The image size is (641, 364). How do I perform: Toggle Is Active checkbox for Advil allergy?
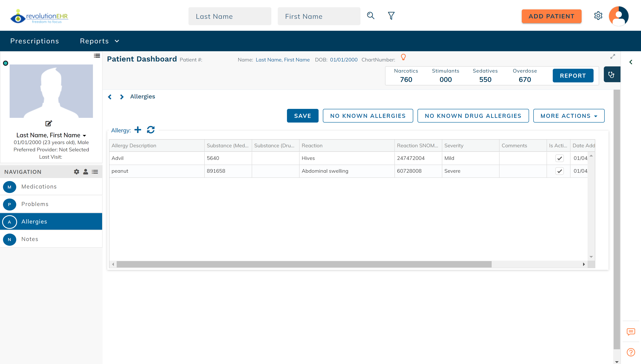[560, 158]
